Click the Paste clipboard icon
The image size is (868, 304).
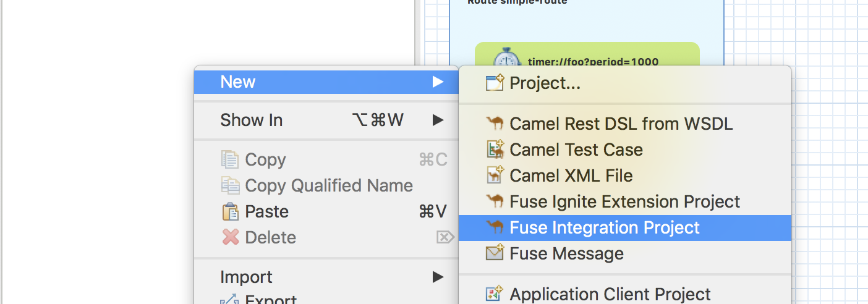[x=230, y=212]
